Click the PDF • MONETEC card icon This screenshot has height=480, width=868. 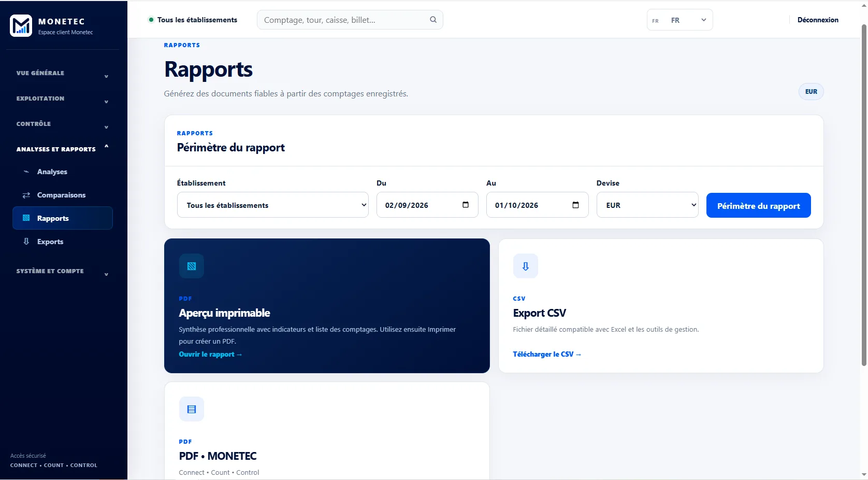click(x=191, y=409)
